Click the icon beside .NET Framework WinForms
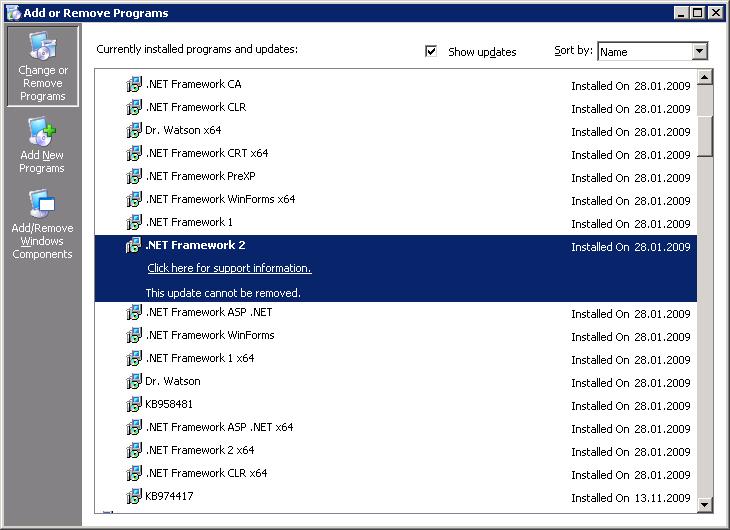Image resolution: width=730 pixels, height=530 pixels. [134, 335]
